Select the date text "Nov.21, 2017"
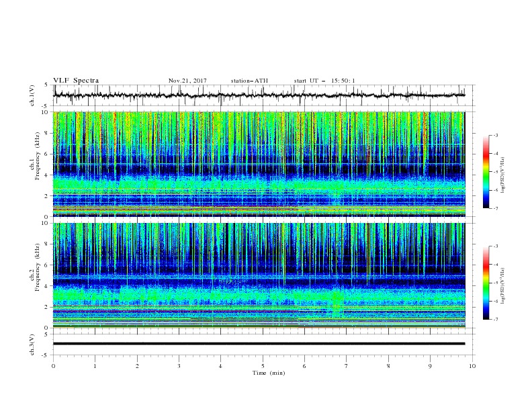532x411 pixels. tap(187, 81)
